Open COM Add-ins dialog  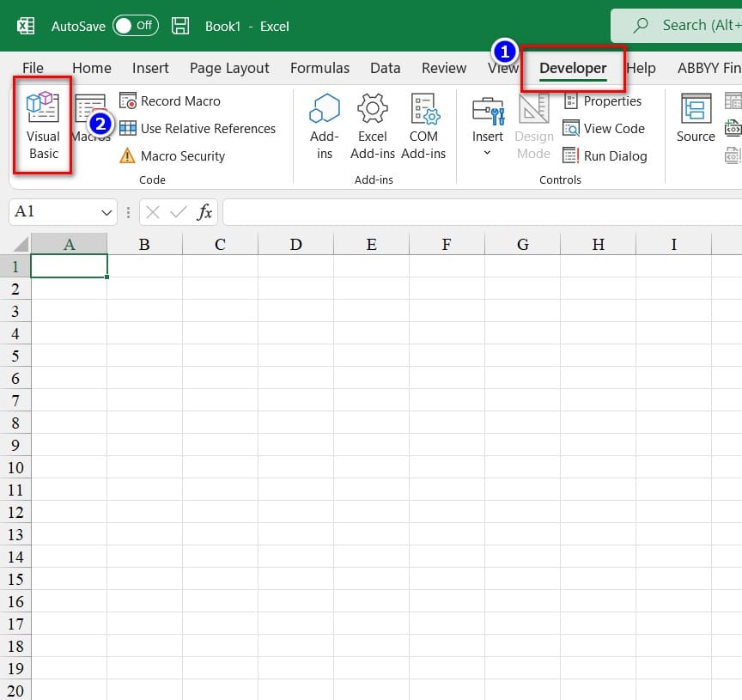click(423, 126)
